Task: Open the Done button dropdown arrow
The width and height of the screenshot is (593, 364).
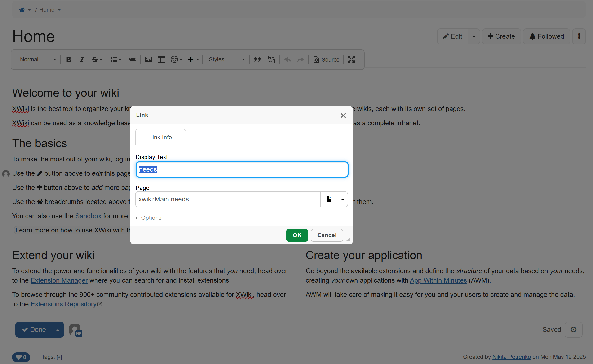Action: [x=58, y=330]
